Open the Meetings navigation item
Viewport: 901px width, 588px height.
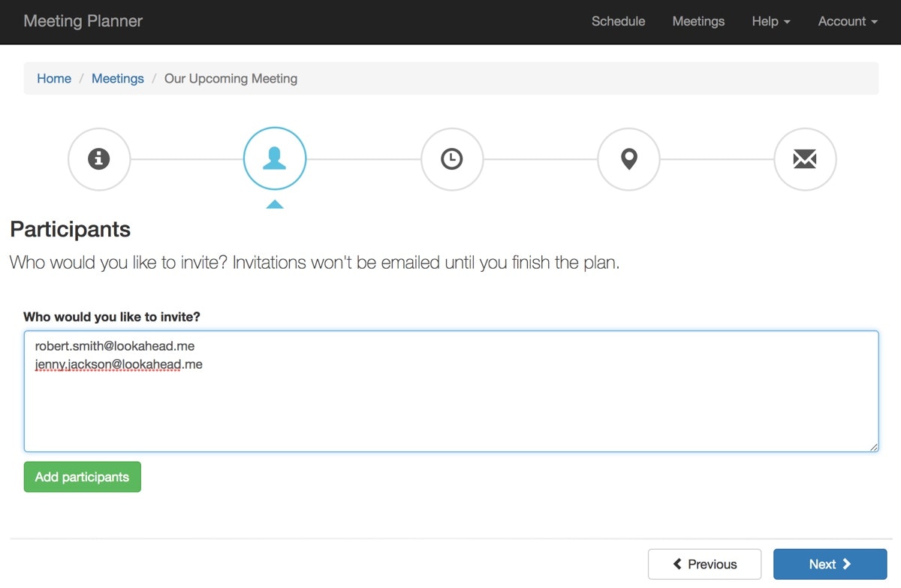click(698, 21)
